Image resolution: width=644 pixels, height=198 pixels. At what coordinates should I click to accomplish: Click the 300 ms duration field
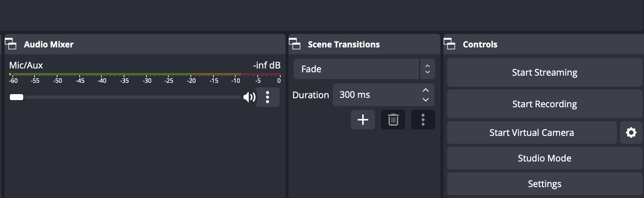coord(376,95)
